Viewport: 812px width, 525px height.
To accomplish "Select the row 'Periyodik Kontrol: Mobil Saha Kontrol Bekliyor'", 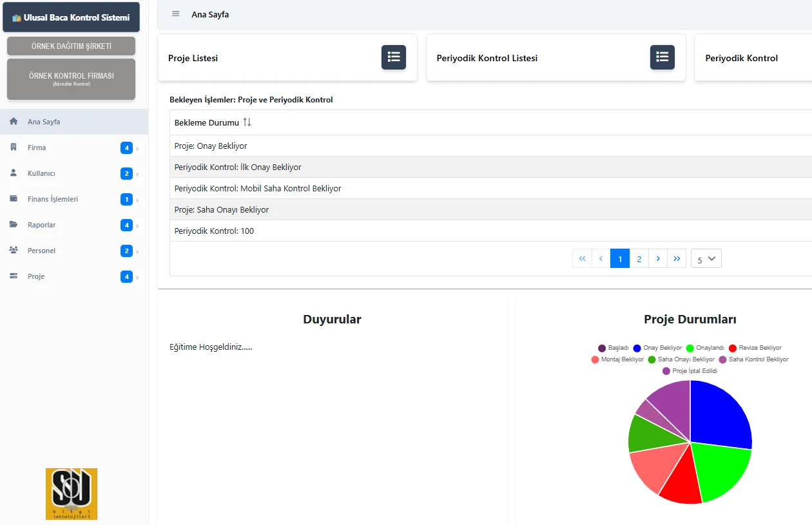I will tap(490, 188).
